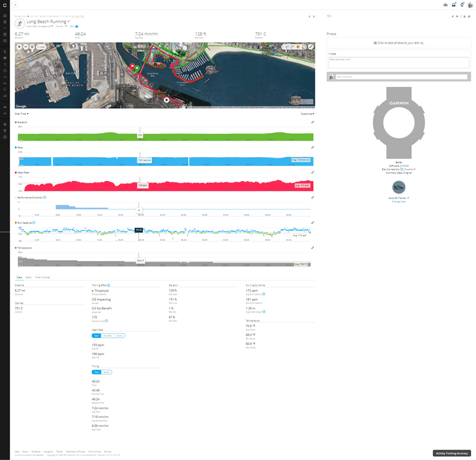Expand the Heart Rate chart
Screen dimensions: 476x460
pos(312,172)
